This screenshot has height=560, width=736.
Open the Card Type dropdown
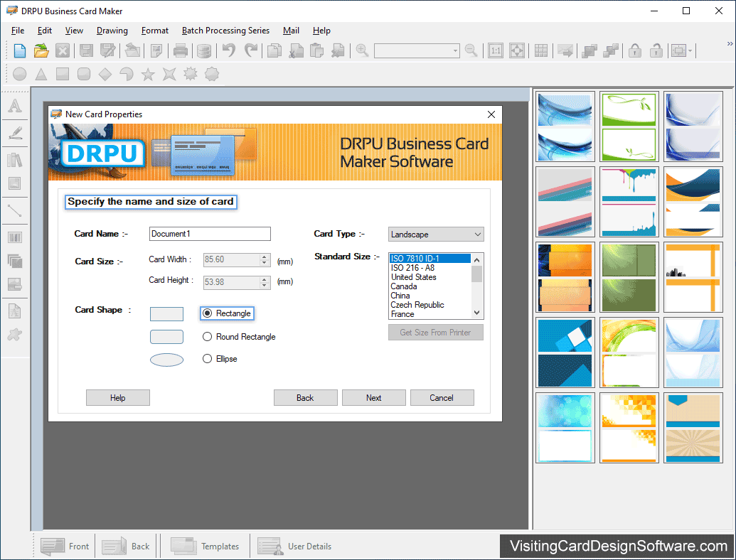point(436,234)
